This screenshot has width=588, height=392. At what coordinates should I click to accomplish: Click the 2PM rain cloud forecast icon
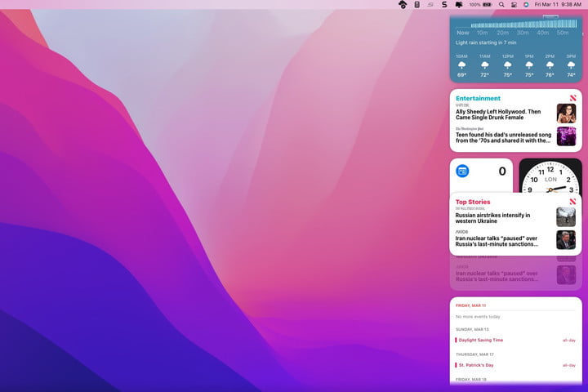[550, 65]
